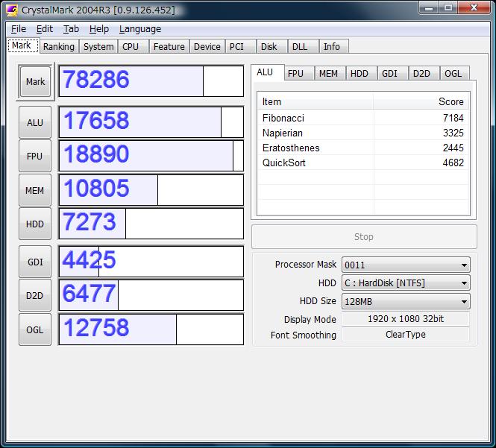Switch to the CPU tab
Screen dimensions: 496x448
(x=131, y=46)
